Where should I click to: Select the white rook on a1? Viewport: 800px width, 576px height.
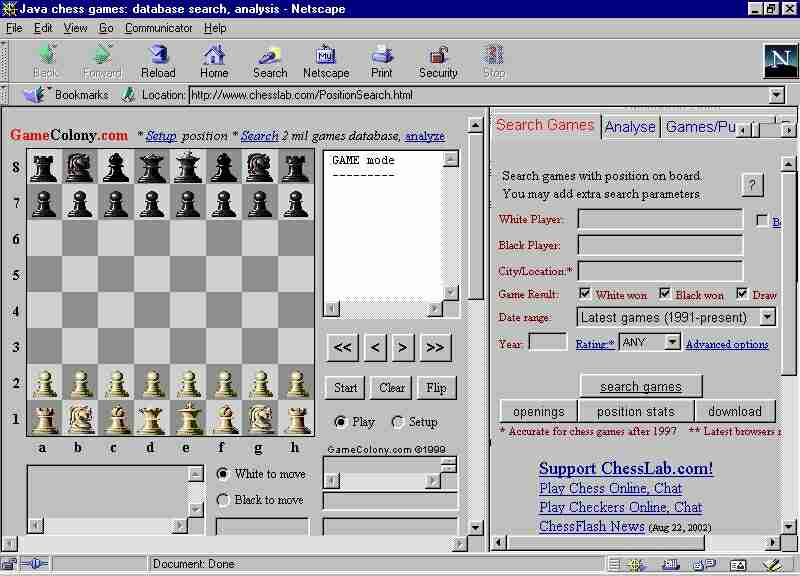click(x=44, y=418)
